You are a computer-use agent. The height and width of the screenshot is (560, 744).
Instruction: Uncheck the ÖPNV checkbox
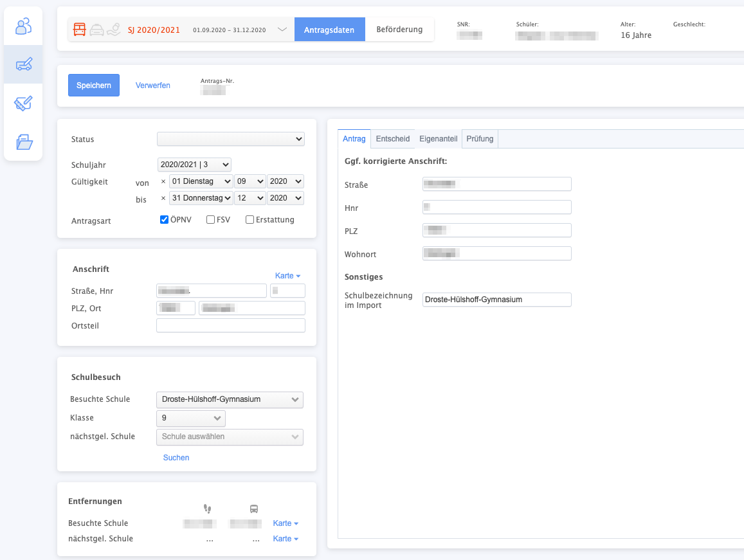click(164, 220)
